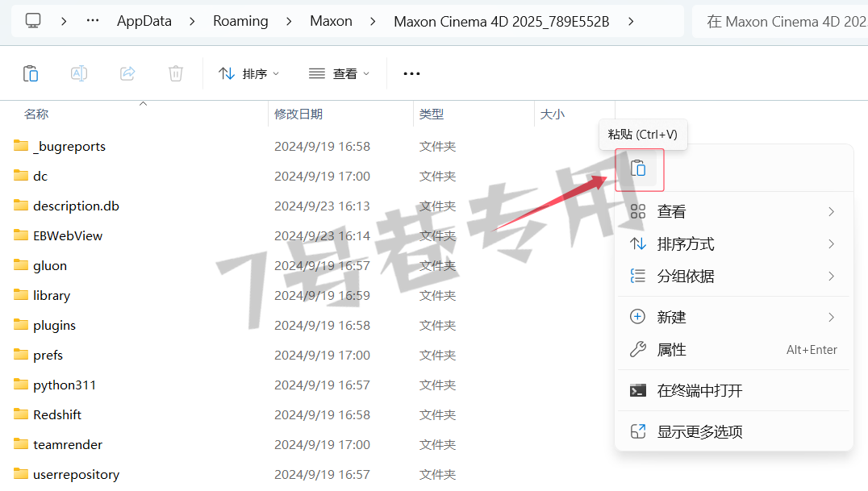Screen dimensions: 868x491
Task: Expand the chevron after AppData
Action: (x=192, y=22)
